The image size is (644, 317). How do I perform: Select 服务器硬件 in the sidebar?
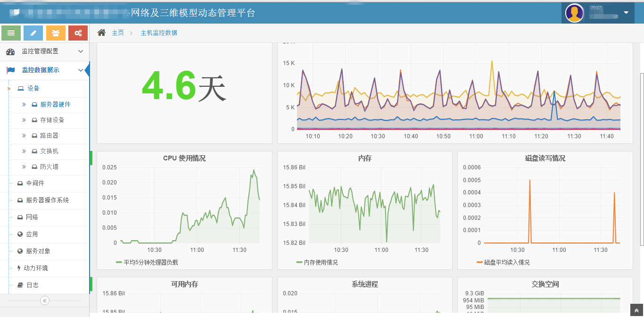[55, 104]
